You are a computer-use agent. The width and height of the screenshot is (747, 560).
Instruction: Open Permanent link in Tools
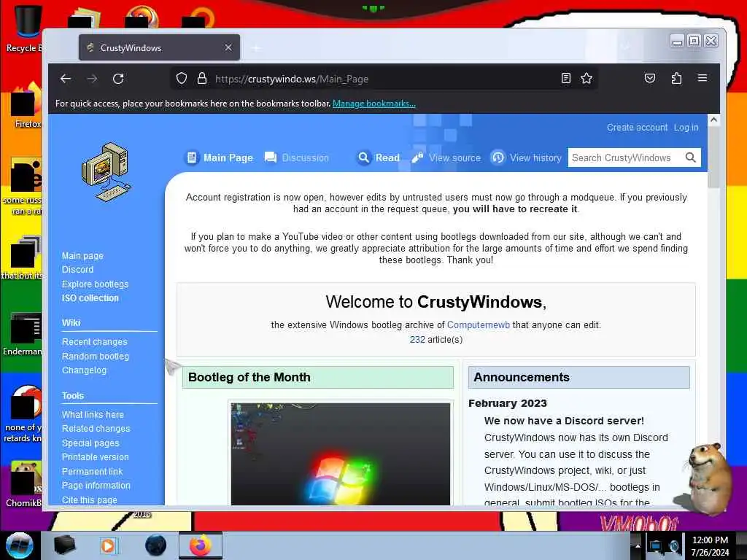point(93,472)
